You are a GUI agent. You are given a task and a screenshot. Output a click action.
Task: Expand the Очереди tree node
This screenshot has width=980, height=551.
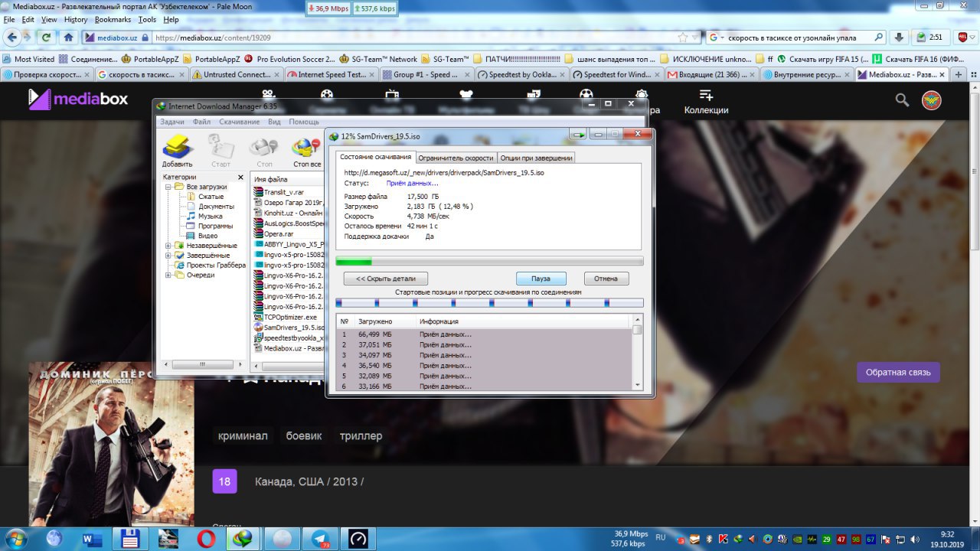(x=168, y=275)
